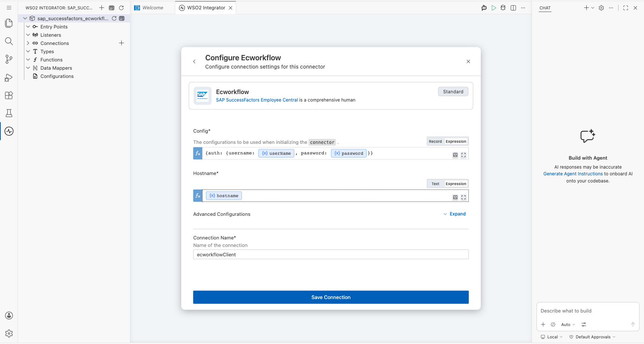Open the Auto mode dropdown in chat
Image resolution: width=644 pixels, height=344 pixels.
(x=568, y=325)
